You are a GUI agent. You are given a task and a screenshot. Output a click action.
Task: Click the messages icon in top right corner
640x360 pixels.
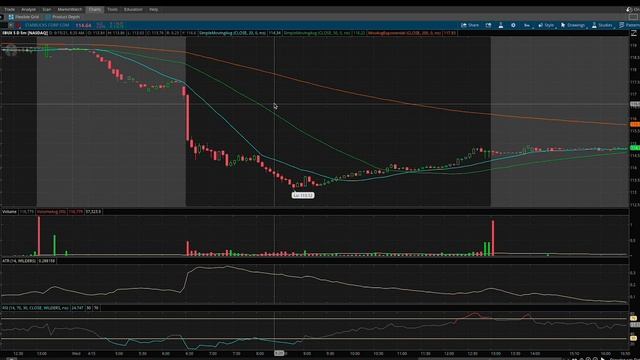click(x=629, y=9)
